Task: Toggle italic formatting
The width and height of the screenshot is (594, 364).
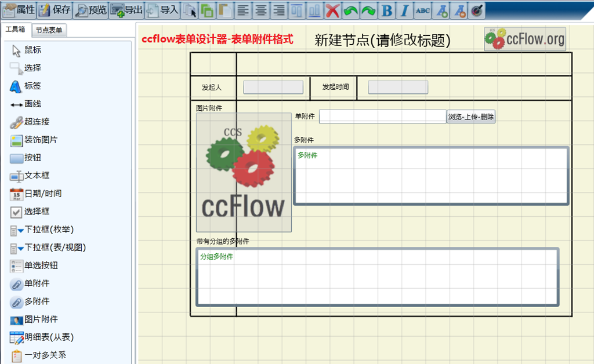Action: (x=404, y=10)
